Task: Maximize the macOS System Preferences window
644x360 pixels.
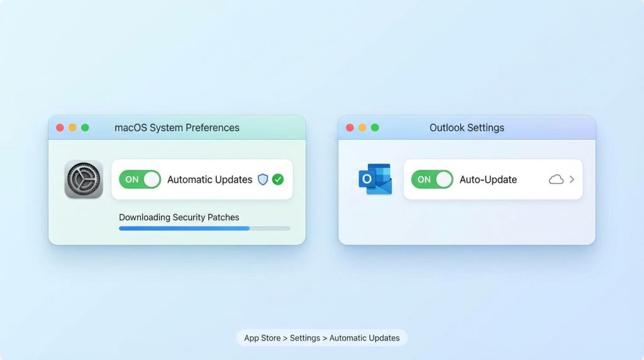Action: coord(85,128)
